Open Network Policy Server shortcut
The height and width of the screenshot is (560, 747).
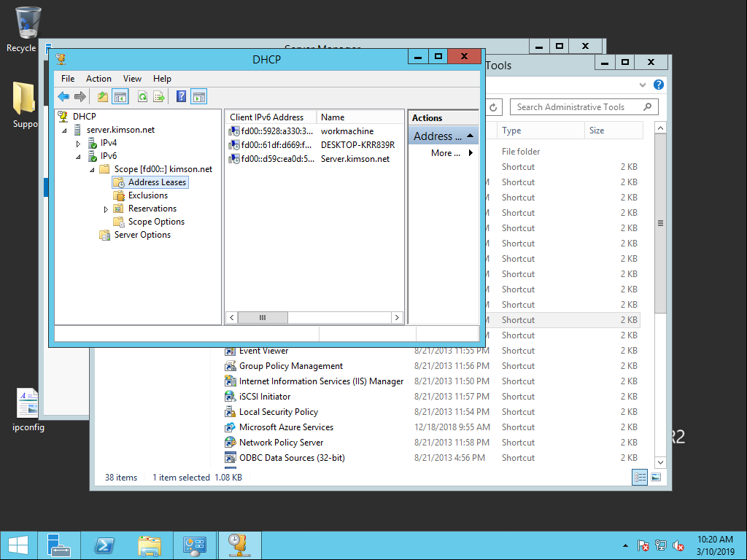[281, 443]
